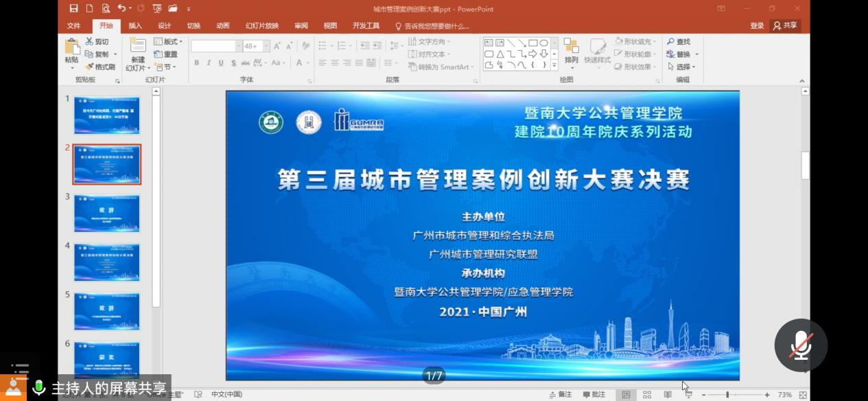Toggle the Notes (备注) pane

(561, 395)
